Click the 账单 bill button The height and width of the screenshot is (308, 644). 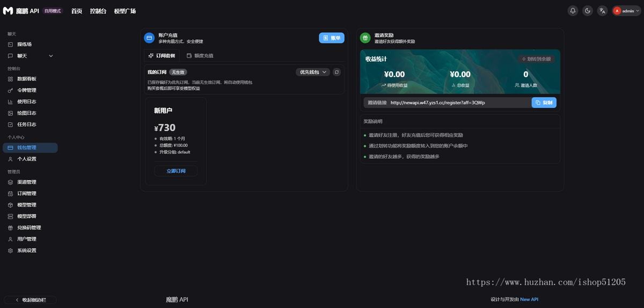[332, 38]
